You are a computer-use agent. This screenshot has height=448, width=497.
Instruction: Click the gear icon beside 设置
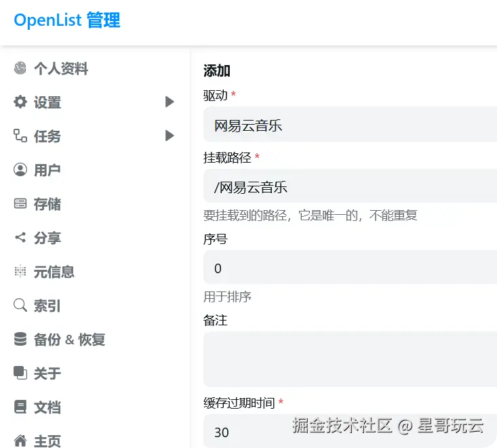pyautogui.click(x=20, y=102)
